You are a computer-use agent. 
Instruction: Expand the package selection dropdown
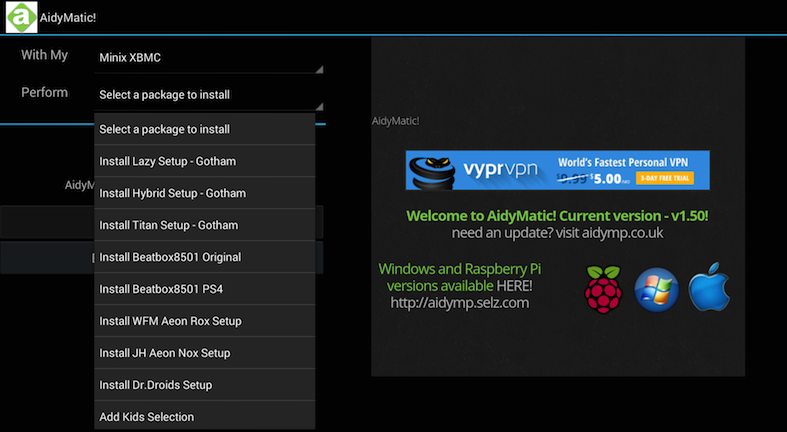(208, 95)
